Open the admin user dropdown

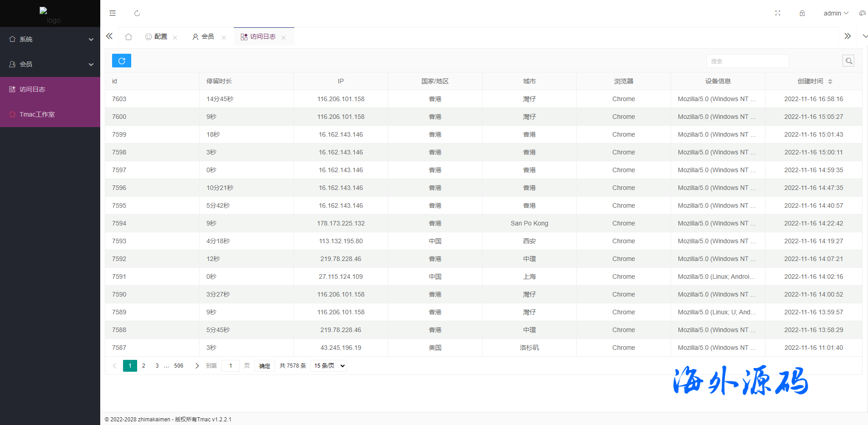pyautogui.click(x=836, y=13)
